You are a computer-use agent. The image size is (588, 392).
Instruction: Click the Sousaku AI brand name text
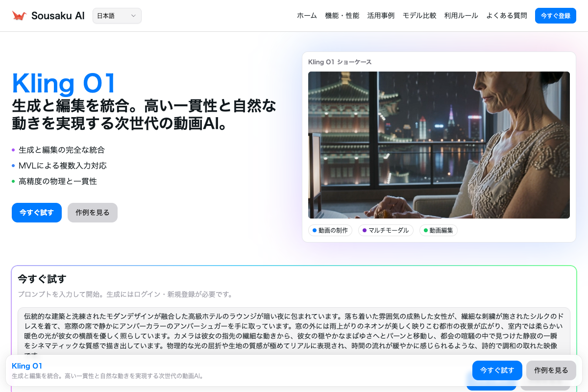[58, 16]
